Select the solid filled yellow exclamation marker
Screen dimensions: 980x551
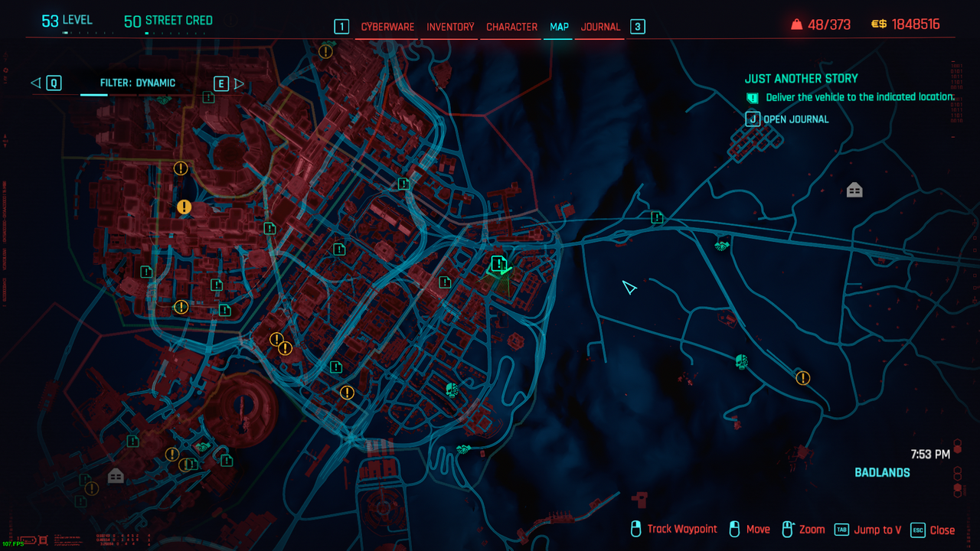(184, 207)
